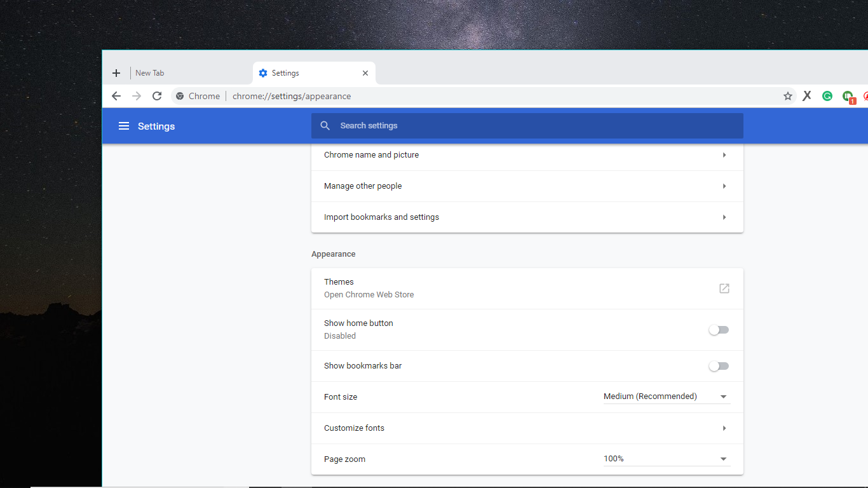Click the Manage other people label
The height and width of the screenshot is (488, 868).
[363, 186]
